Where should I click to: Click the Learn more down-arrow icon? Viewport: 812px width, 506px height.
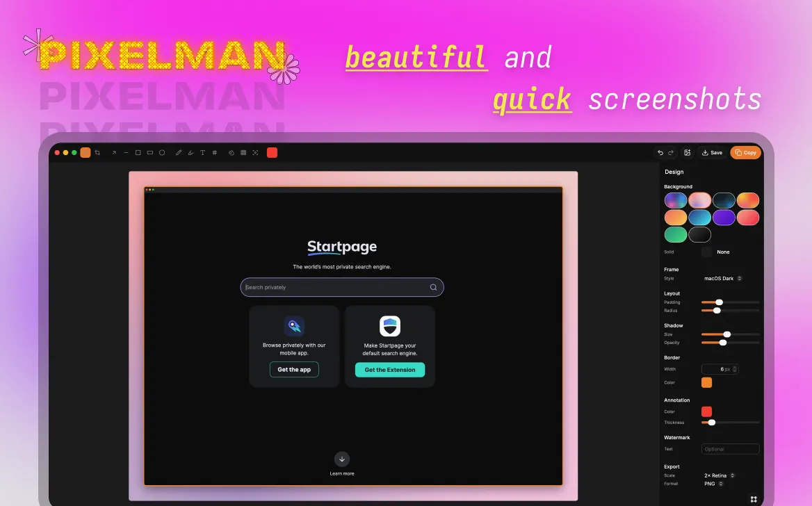point(342,459)
